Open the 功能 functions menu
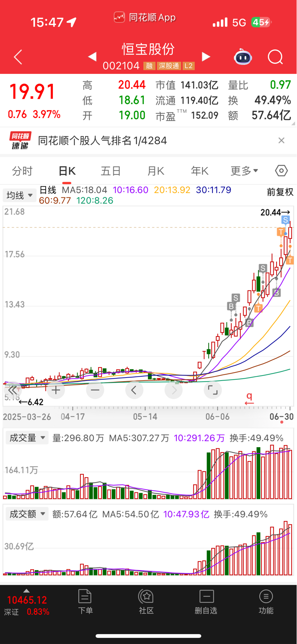The width and height of the screenshot is (297, 644). pos(266,602)
